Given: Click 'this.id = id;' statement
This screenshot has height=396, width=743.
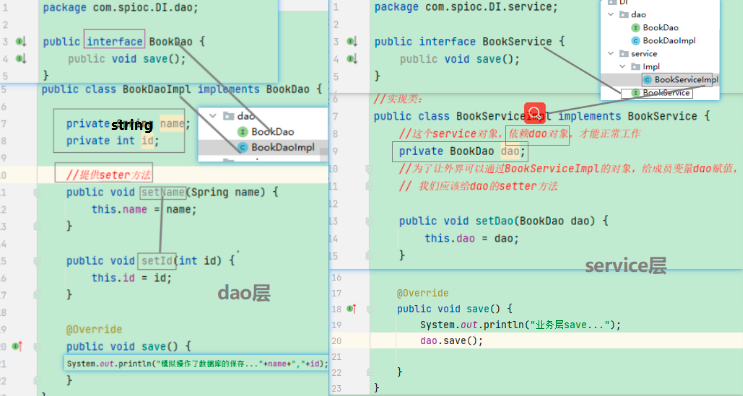Looking at the screenshot, I should pos(131,278).
